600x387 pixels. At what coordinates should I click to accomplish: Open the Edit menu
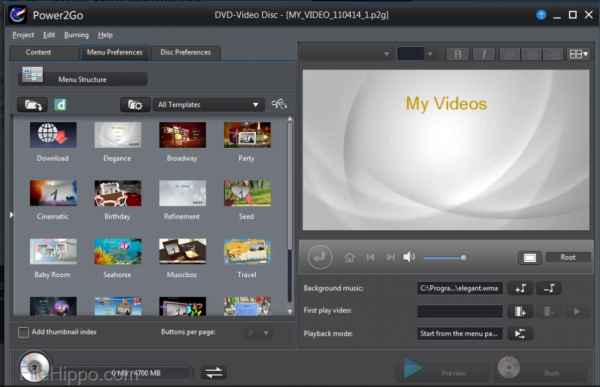pyautogui.click(x=49, y=35)
